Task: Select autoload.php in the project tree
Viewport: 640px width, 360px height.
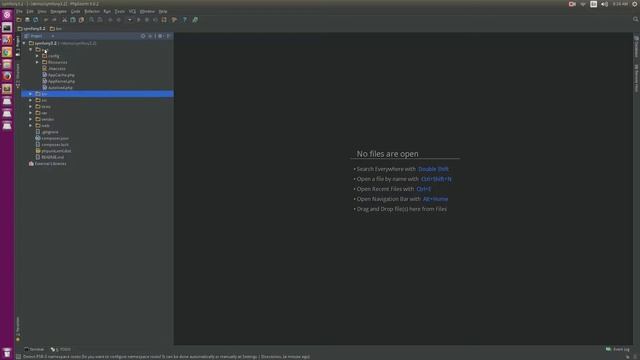Action: tap(60, 87)
